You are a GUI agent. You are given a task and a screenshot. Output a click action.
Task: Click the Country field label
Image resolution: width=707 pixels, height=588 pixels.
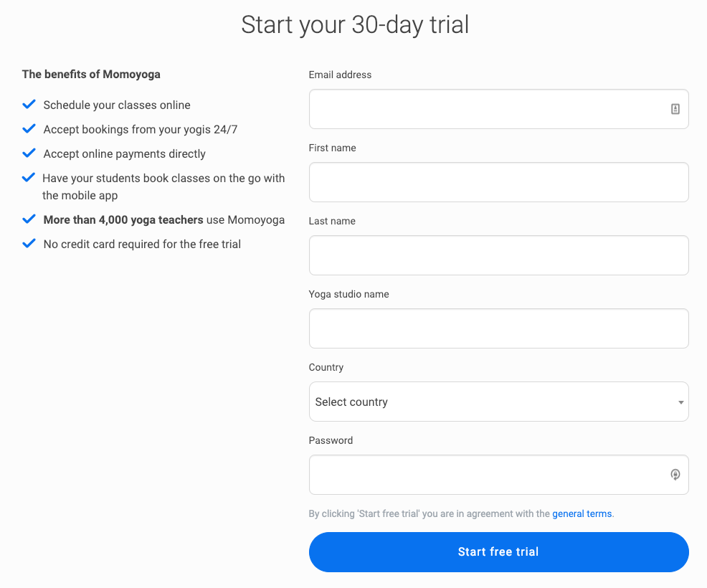pyautogui.click(x=326, y=367)
